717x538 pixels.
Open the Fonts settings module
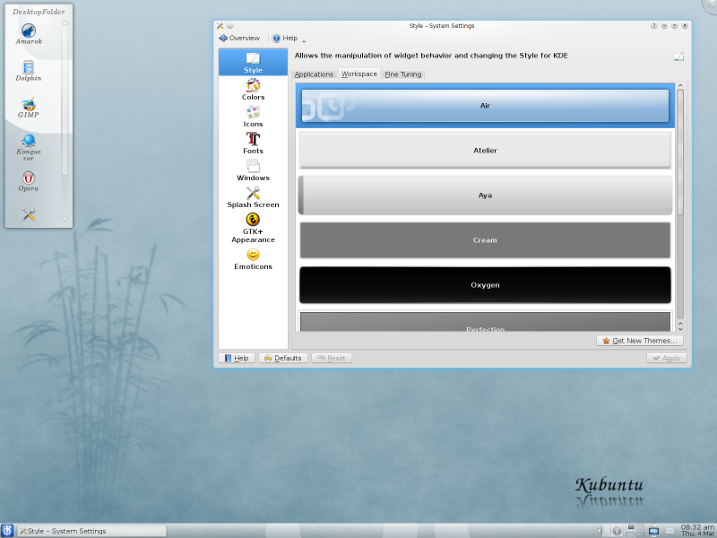click(253, 143)
